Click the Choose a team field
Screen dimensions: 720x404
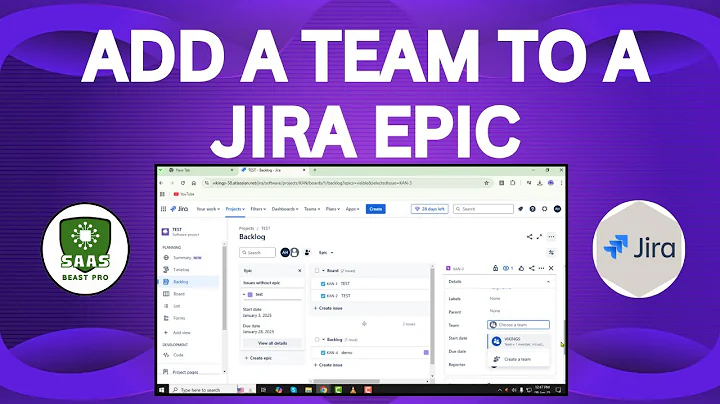(518, 325)
